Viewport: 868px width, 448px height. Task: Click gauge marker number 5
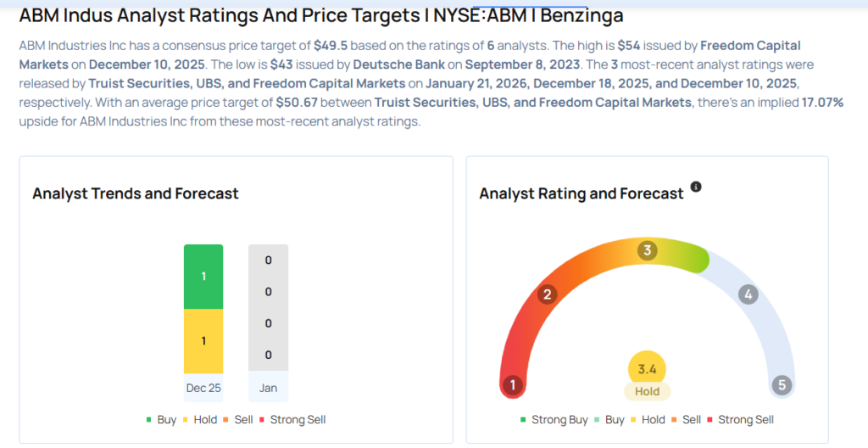[782, 385]
